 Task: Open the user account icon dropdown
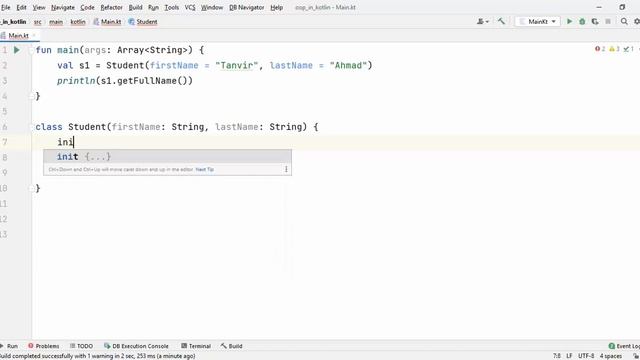(483, 22)
